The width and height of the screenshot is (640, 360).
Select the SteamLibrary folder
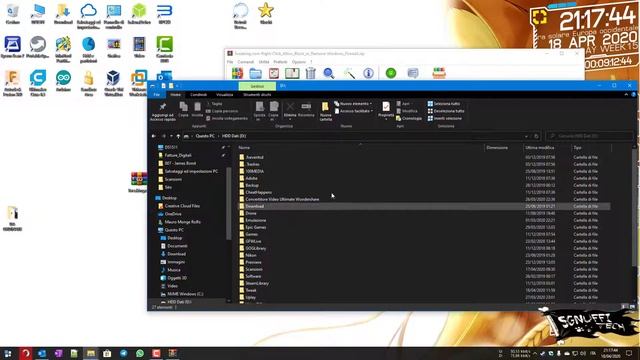tap(257, 283)
